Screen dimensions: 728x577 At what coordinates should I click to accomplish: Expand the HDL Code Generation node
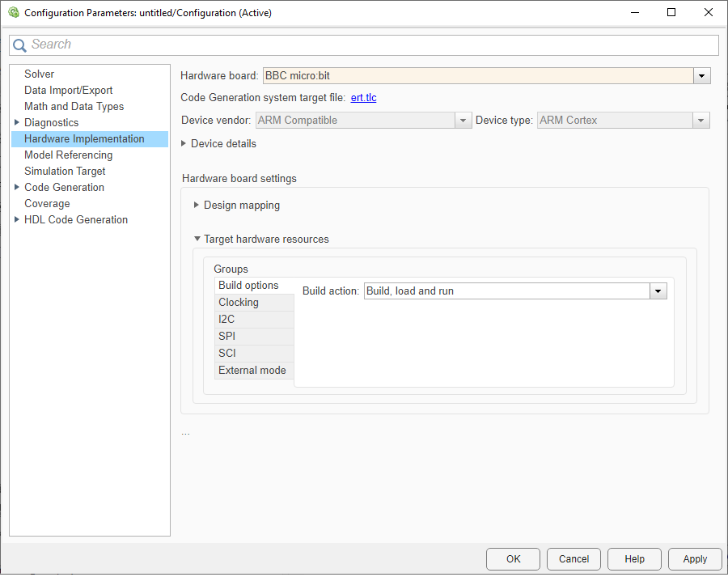click(x=17, y=219)
